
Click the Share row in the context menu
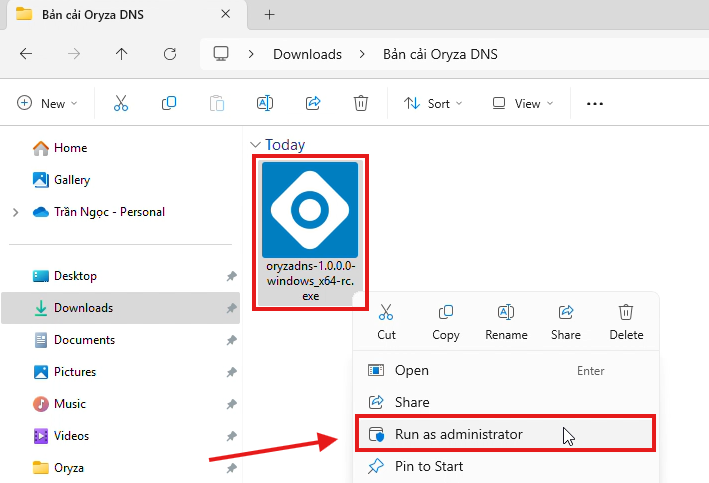pyautogui.click(x=506, y=402)
